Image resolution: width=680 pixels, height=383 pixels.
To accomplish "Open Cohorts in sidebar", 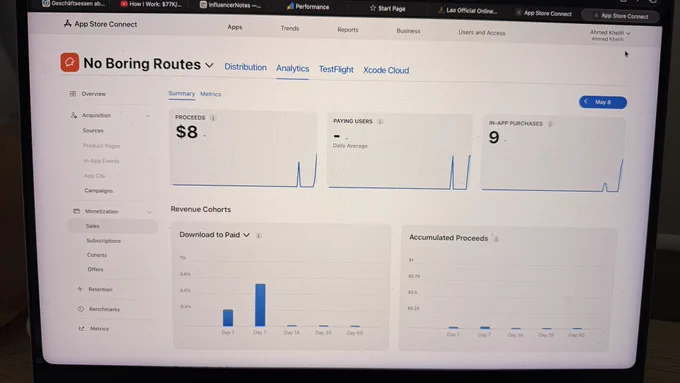I will click(x=97, y=255).
